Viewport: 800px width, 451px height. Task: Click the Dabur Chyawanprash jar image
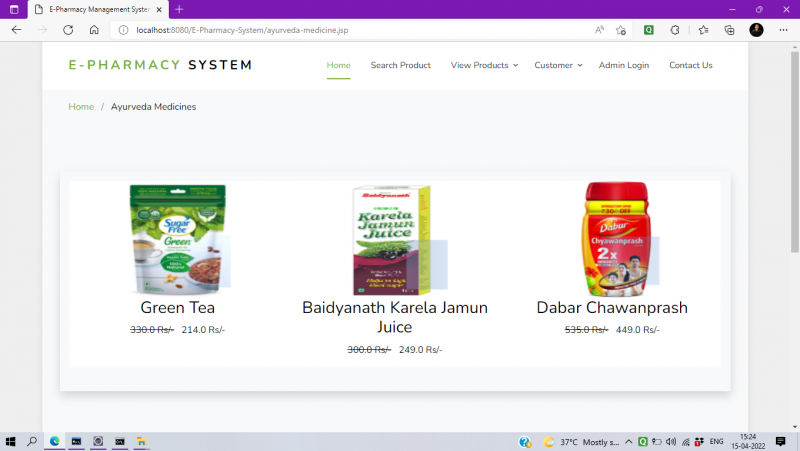[616, 239]
